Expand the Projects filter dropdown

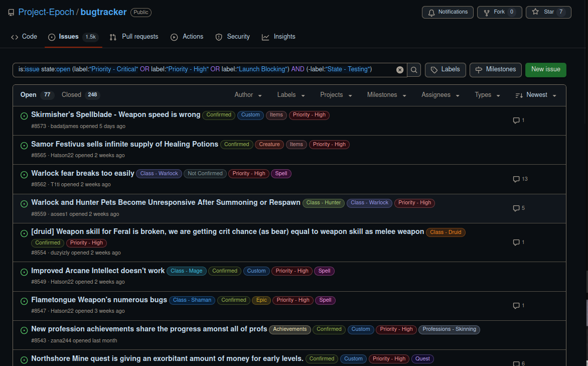(336, 95)
